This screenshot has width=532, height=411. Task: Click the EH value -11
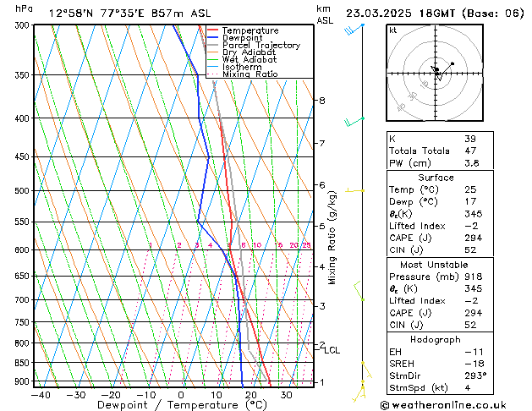click(474, 352)
